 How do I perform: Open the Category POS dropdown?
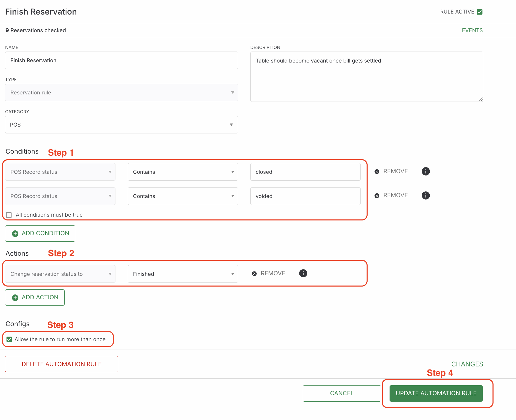[122, 125]
